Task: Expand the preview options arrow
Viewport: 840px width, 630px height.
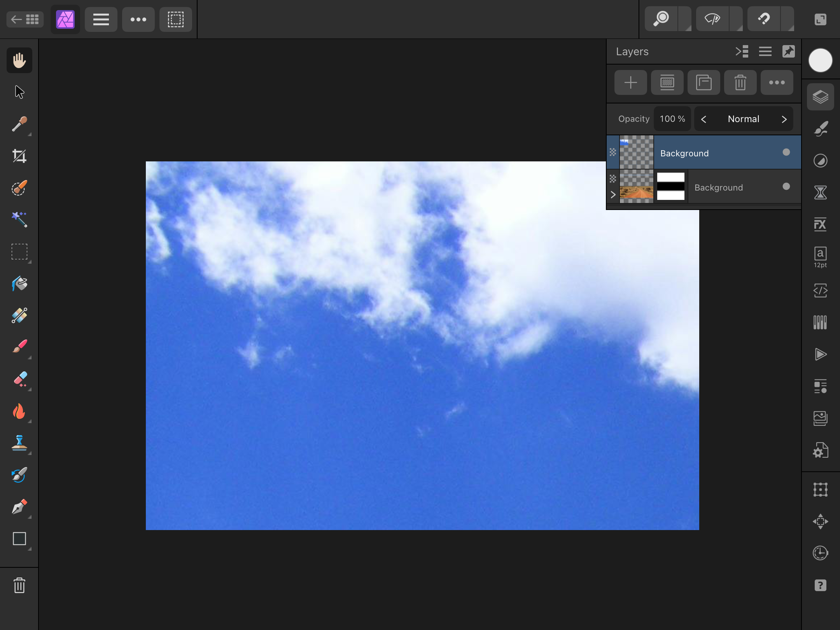Action: [737, 19]
